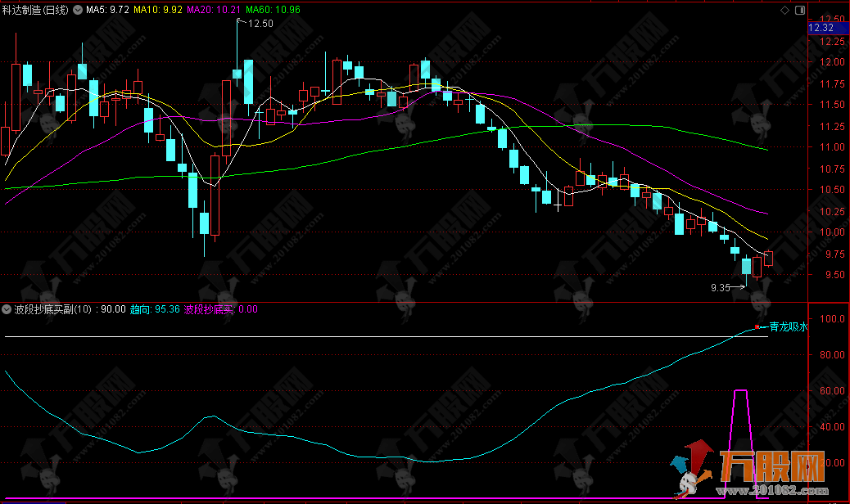Click the 9.50 price axis label

[834, 275]
